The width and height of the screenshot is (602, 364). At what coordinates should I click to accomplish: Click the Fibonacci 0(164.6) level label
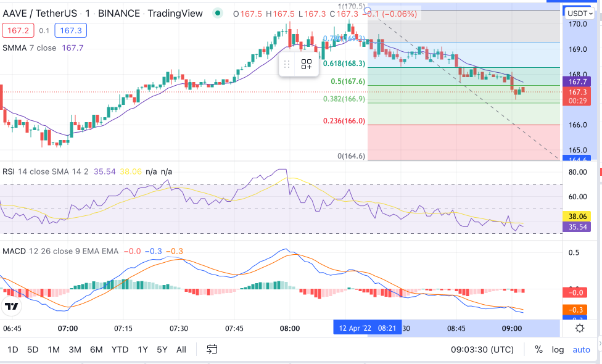pos(352,156)
